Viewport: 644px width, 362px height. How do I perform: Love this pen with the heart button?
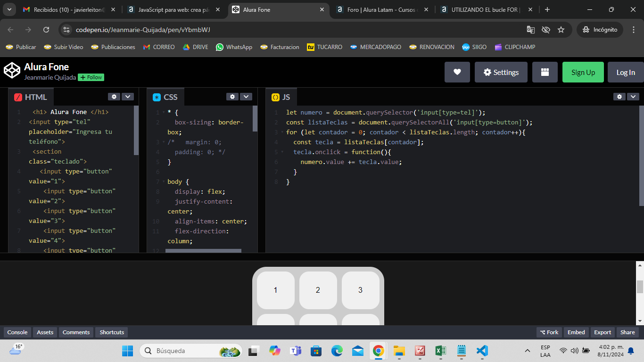(457, 72)
